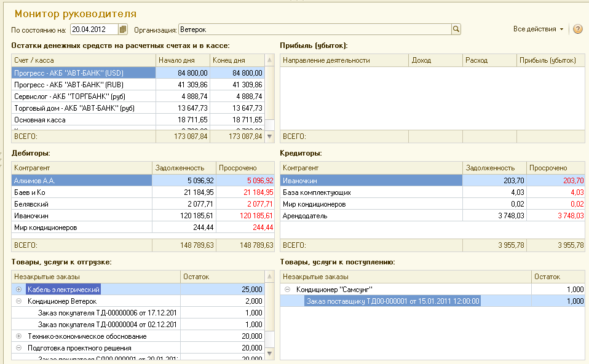Select the Иваночкин row in Дебиторы
This screenshot has width=589, height=364.
[x=80, y=216]
